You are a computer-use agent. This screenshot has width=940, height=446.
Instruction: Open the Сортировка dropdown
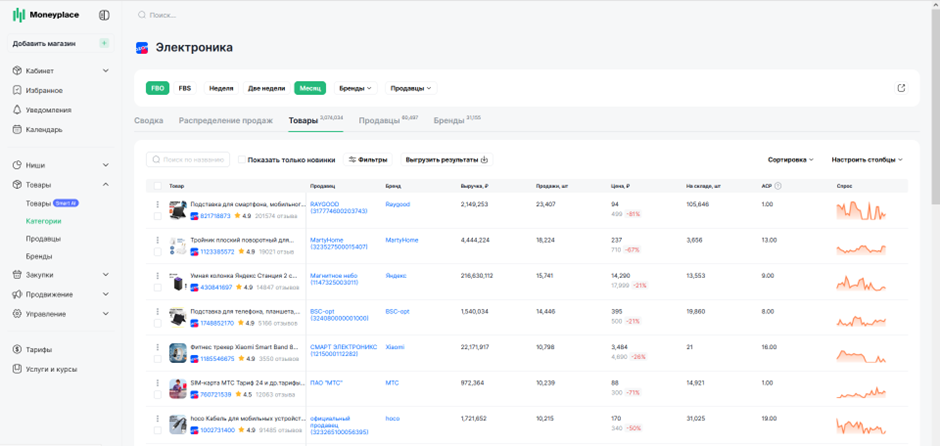coord(791,160)
